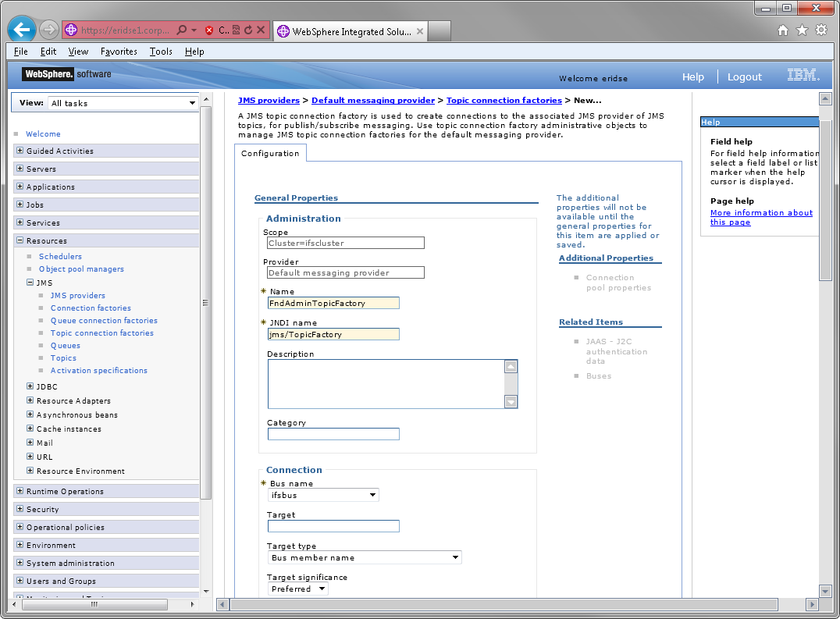The height and width of the screenshot is (619, 840).
Task: Expand the Applications section
Action: [x=20, y=187]
